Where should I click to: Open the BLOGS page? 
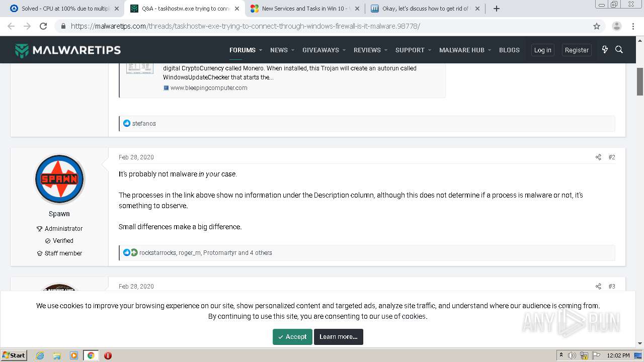[x=509, y=50]
